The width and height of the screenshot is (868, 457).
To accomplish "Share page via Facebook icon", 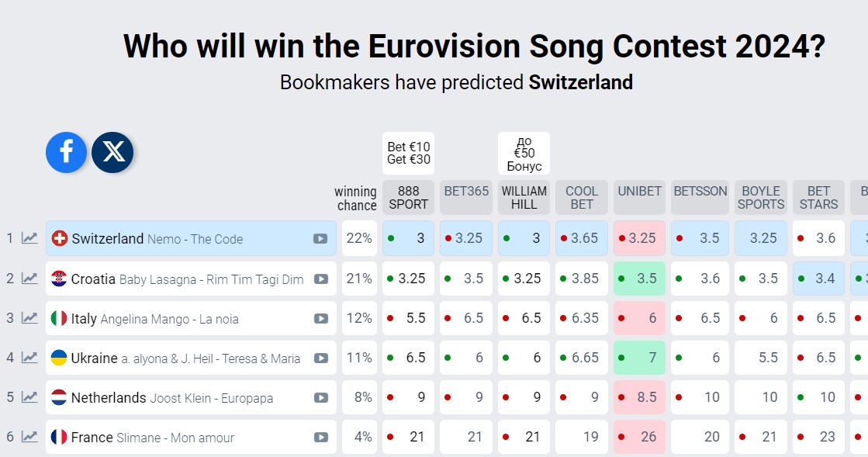I will pos(66,152).
